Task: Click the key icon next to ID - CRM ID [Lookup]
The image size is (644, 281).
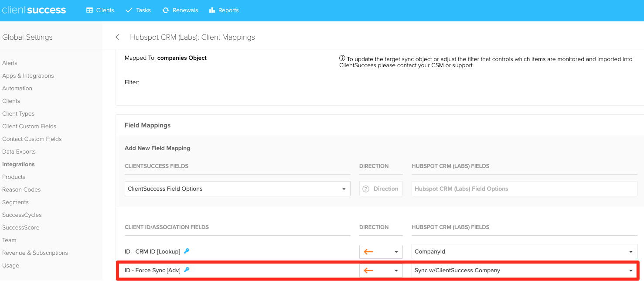Action: 187,251
